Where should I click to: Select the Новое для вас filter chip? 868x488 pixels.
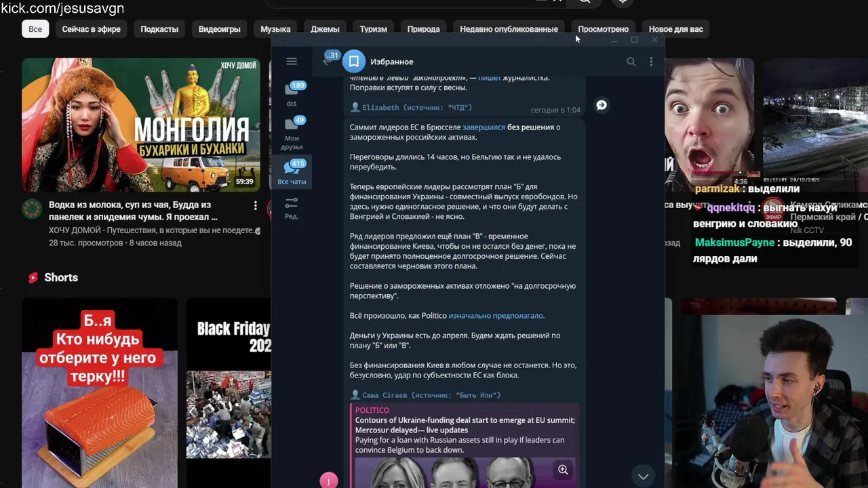676,29
